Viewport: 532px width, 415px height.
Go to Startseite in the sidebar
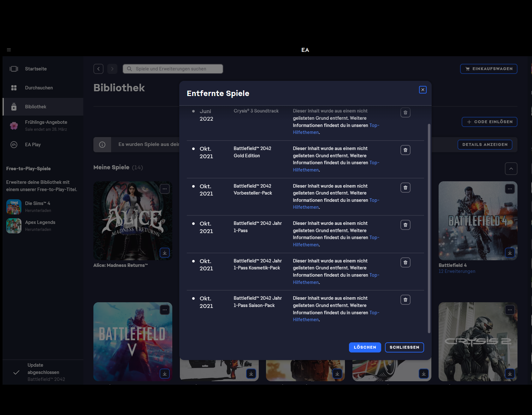click(36, 69)
